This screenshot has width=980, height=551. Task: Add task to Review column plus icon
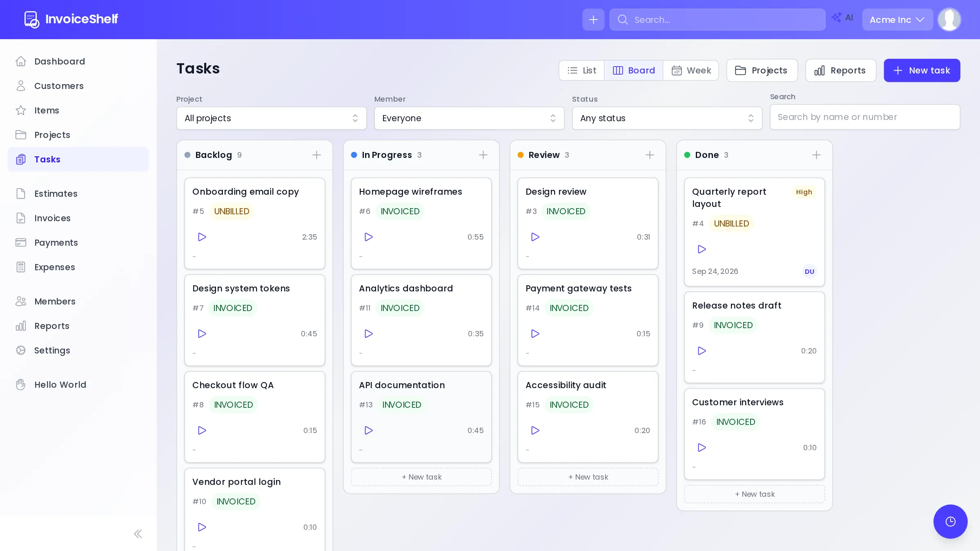pos(650,155)
